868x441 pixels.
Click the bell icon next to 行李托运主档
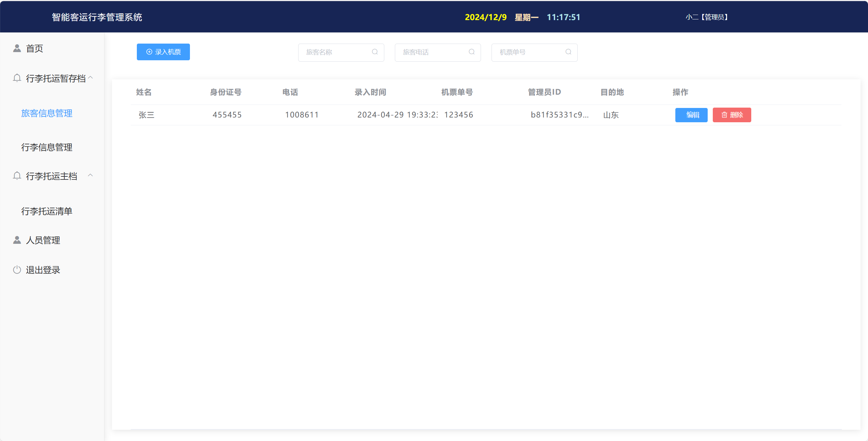click(x=17, y=176)
